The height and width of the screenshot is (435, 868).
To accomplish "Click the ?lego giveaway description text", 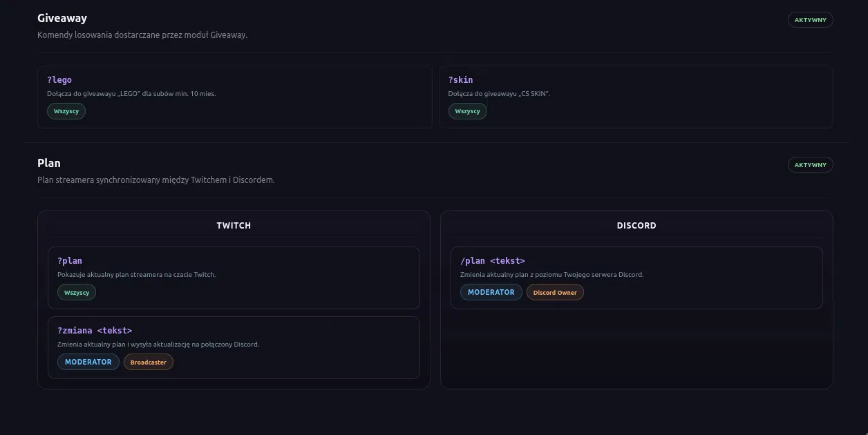I will click(131, 93).
